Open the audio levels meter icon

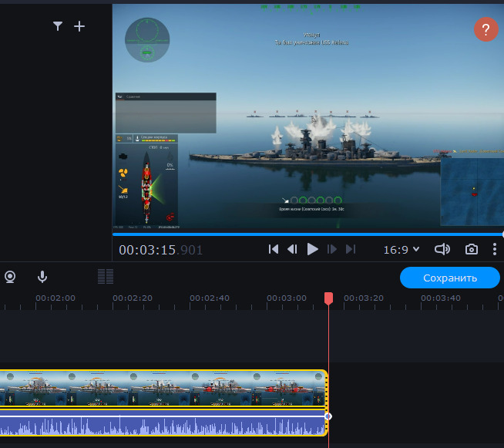click(106, 277)
